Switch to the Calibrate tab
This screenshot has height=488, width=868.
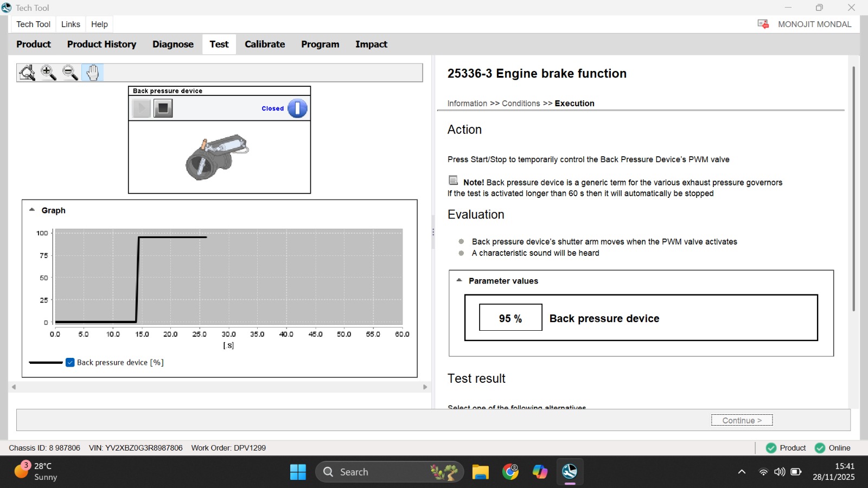click(x=265, y=44)
